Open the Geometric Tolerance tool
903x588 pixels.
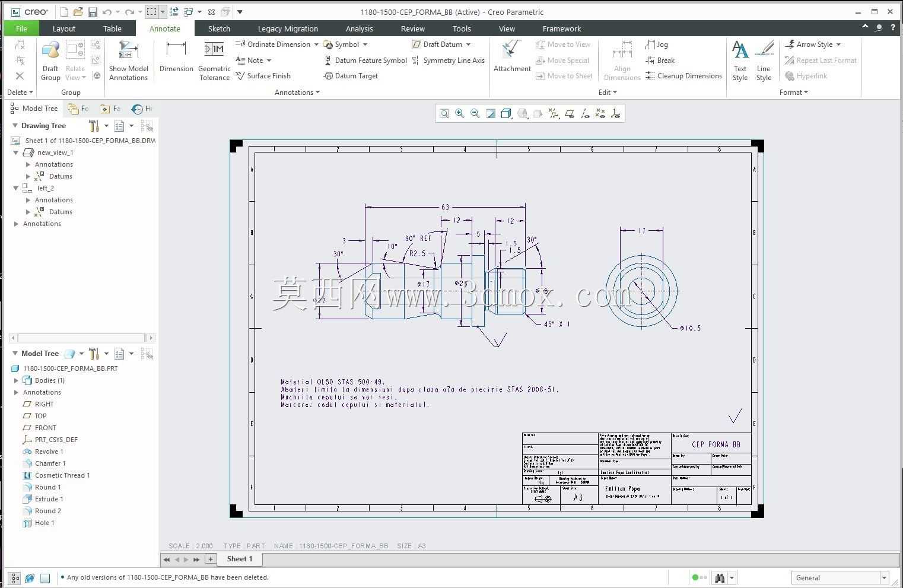[214, 61]
